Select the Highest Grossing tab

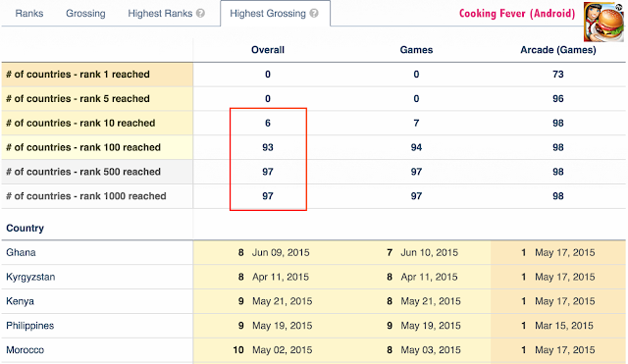268,13
